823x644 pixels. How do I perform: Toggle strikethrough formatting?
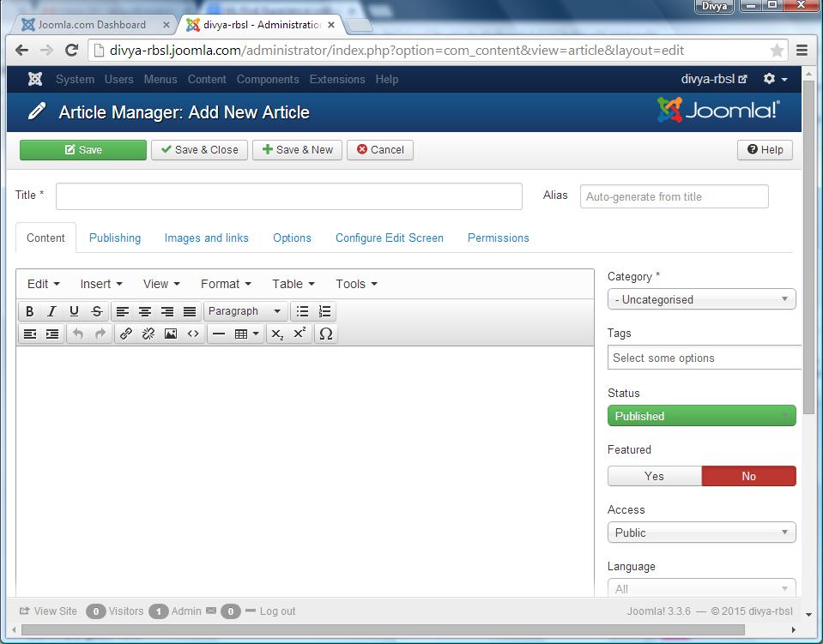point(98,311)
